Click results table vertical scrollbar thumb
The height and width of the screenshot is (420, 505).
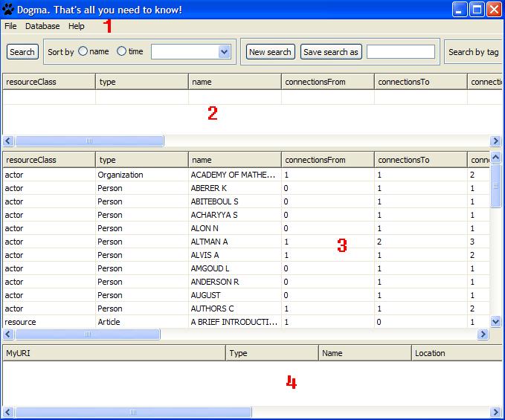[495, 186]
